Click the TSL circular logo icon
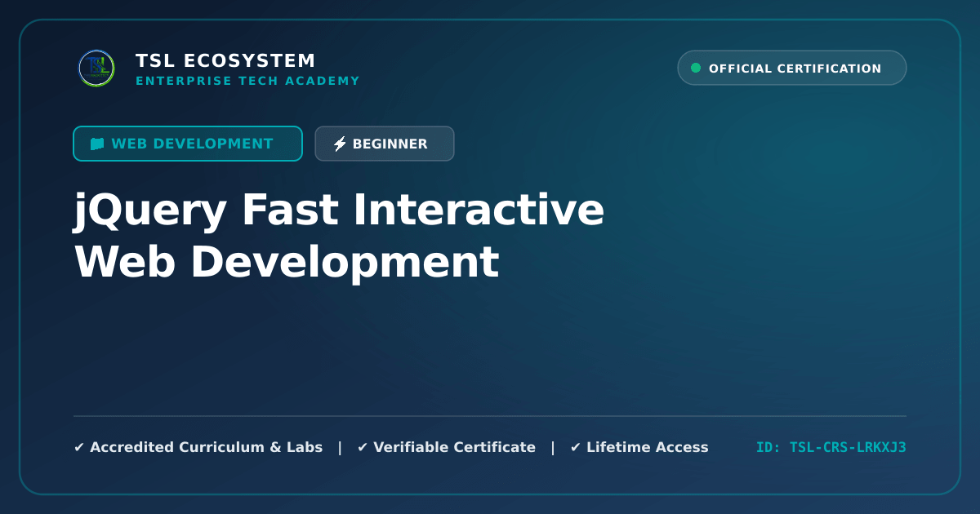 click(x=96, y=69)
